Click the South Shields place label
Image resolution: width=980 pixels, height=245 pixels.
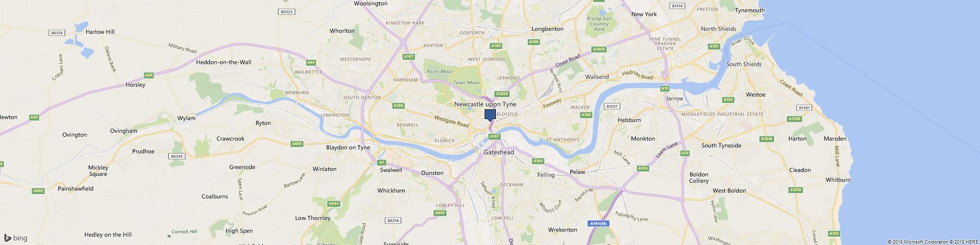pos(744,64)
